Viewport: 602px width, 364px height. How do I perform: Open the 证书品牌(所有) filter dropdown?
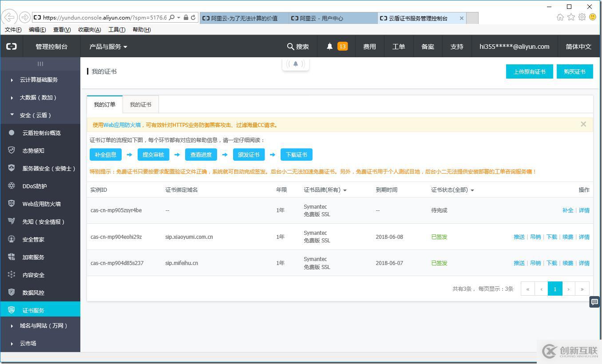[x=325, y=190]
